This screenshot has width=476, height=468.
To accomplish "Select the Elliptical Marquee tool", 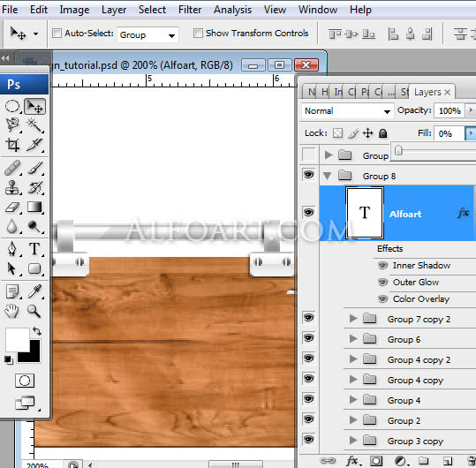I will pyautogui.click(x=12, y=107).
